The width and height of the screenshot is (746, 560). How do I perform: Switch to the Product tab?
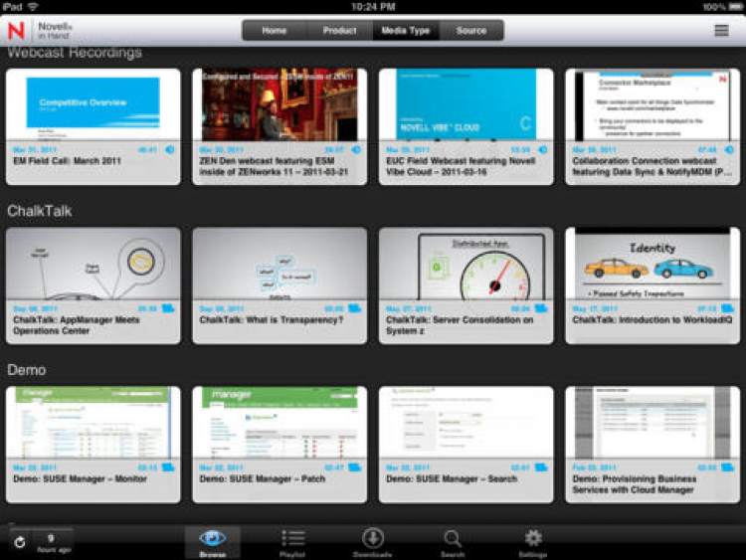coord(340,31)
